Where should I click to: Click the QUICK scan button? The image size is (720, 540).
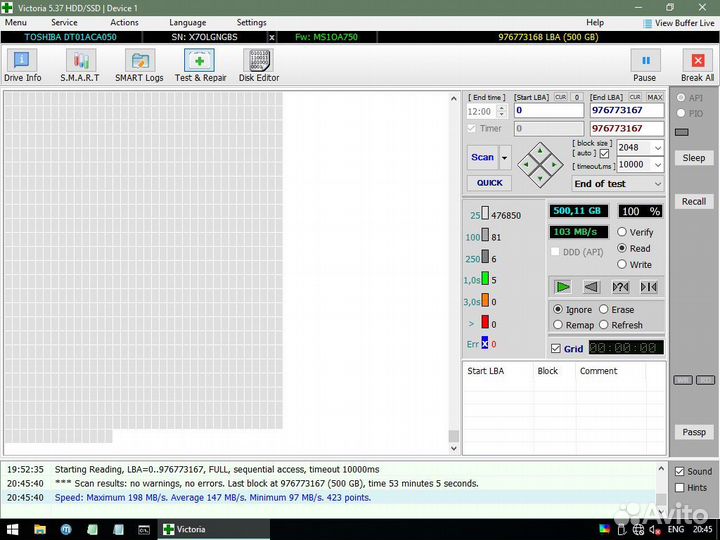489,183
